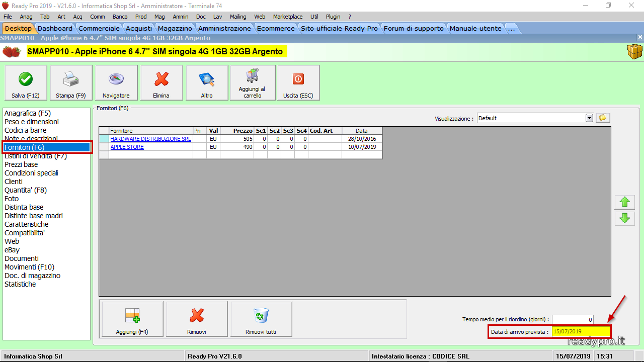This screenshot has height=362, width=644.
Task: Show more tabs with ellipsis tab
Action: (512, 28)
